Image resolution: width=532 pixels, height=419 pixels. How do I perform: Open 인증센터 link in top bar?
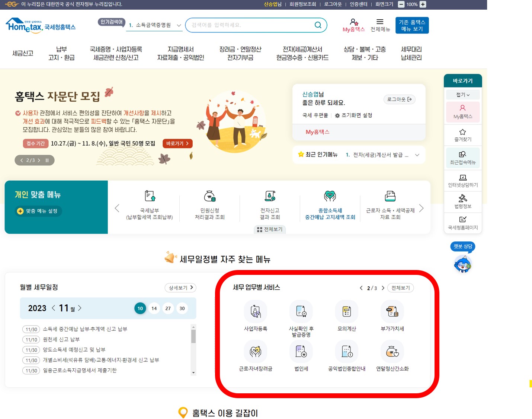click(x=359, y=4)
